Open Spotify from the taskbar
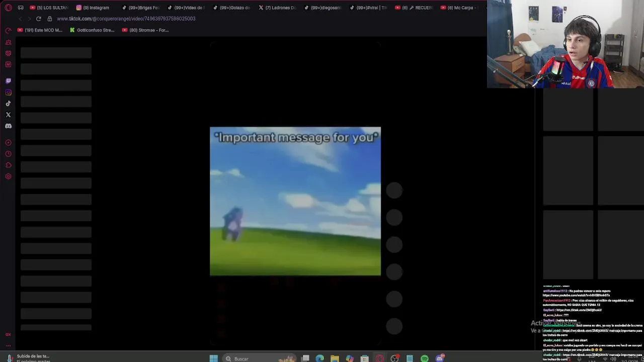The width and height of the screenshot is (644, 362). tap(425, 358)
